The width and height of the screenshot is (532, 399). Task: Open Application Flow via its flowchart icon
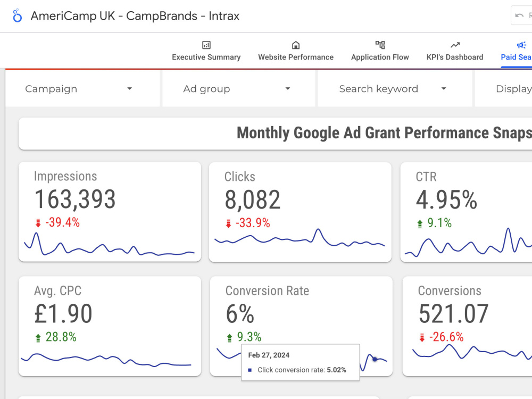(380, 45)
